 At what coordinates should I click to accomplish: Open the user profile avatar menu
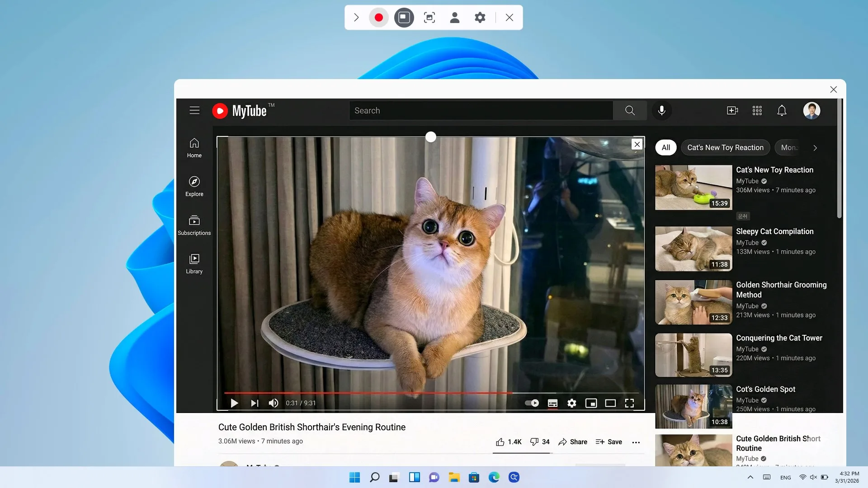coord(811,111)
